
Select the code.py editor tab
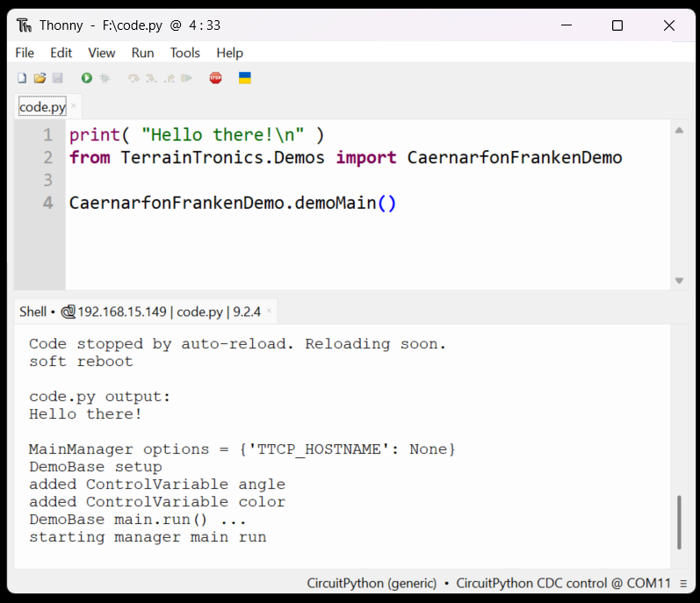[x=42, y=107]
